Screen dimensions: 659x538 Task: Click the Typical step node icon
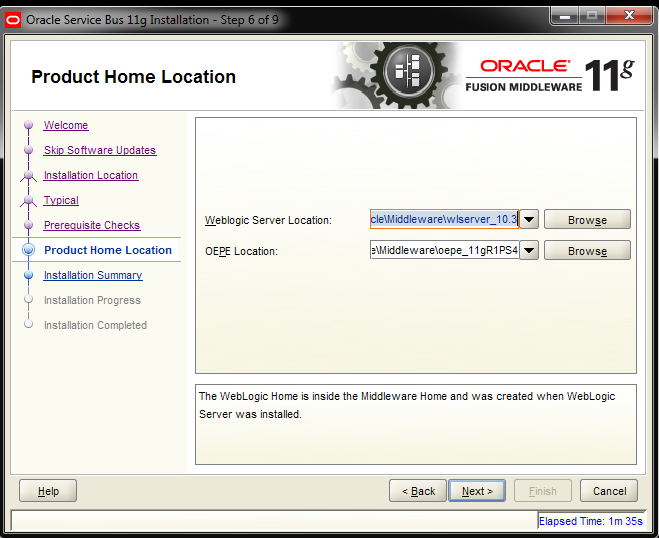(x=29, y=200)
